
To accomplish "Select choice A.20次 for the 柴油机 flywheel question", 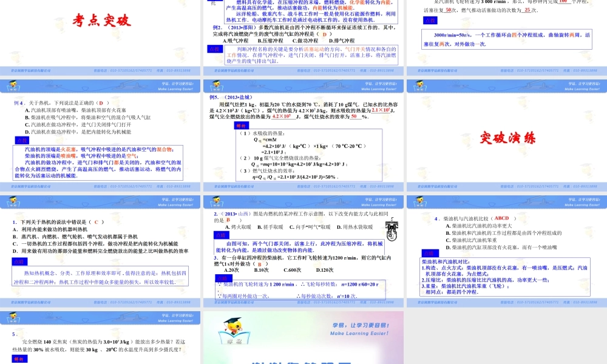I will coord(231,270).
